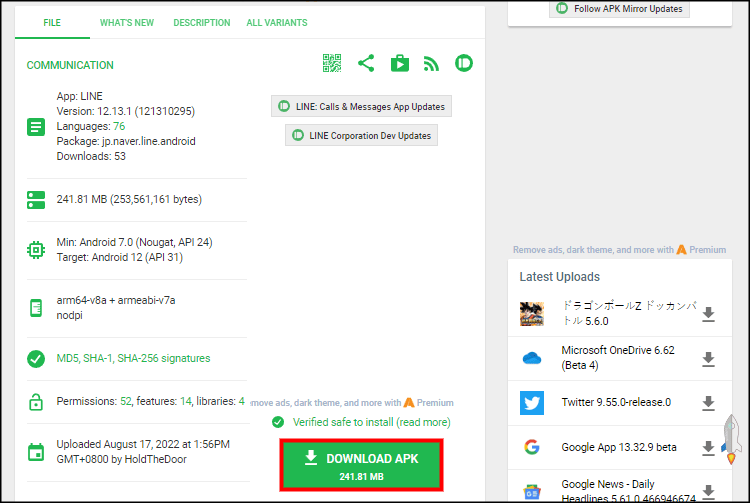Click the Google News app icon
Viewport: 750px width, 503px height.
click(x=532, y=492)
